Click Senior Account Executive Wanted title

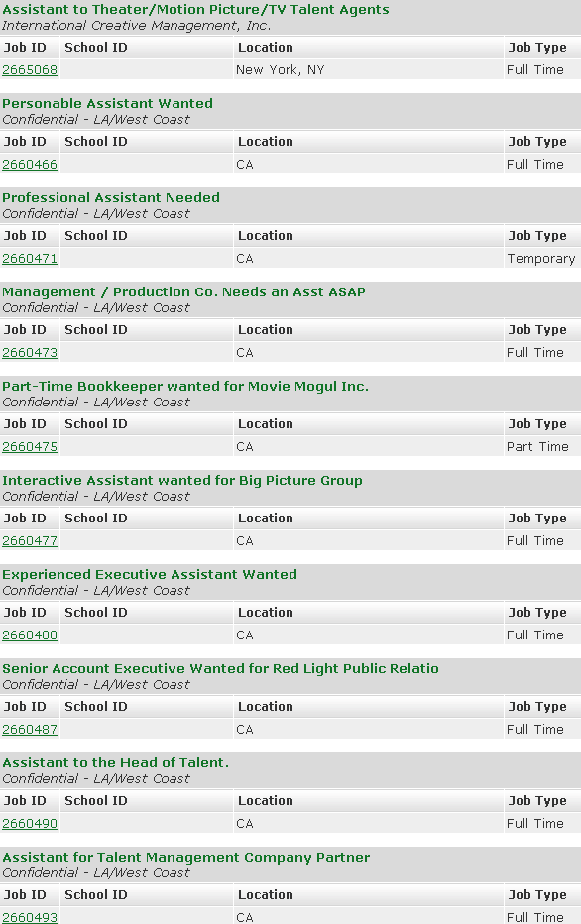point(220,669)
